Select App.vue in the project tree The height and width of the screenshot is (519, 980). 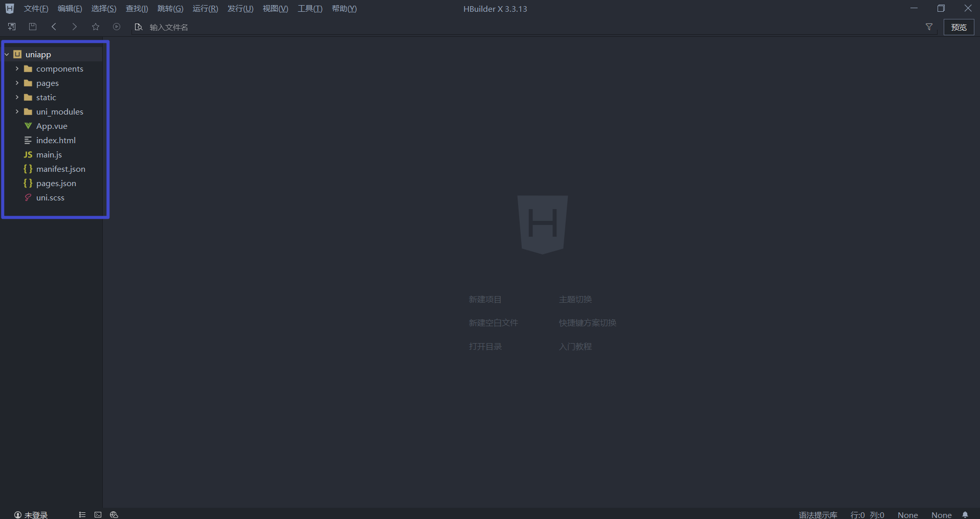(x=52, y=126)
